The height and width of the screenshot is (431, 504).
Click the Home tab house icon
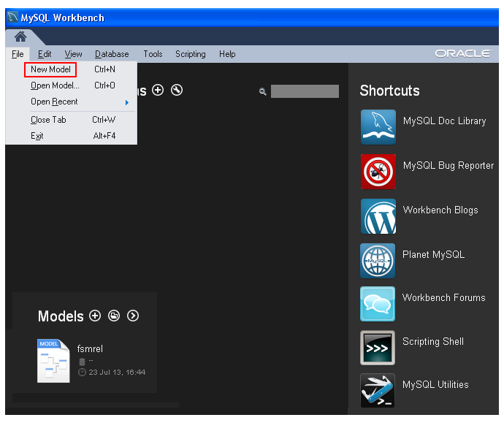tap(20, 37)
